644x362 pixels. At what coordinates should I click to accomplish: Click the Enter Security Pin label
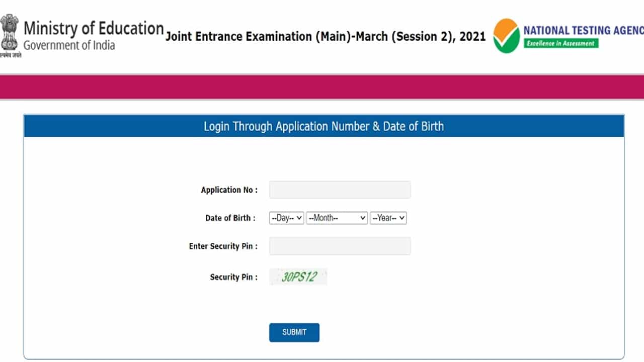[x=223, y=246]
